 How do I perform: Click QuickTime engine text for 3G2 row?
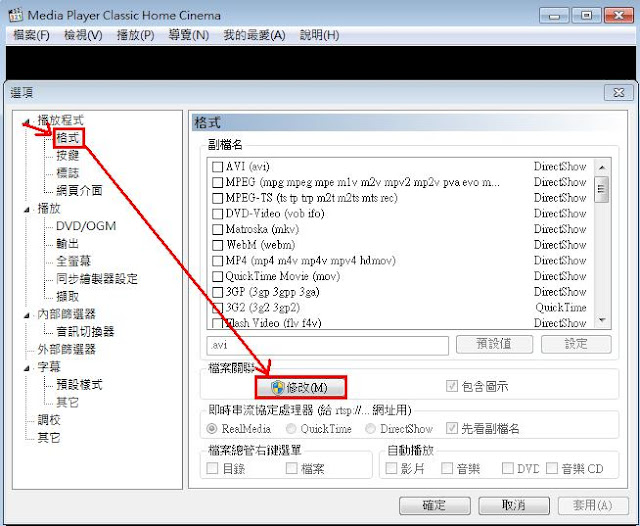click(x=560, y=308)
